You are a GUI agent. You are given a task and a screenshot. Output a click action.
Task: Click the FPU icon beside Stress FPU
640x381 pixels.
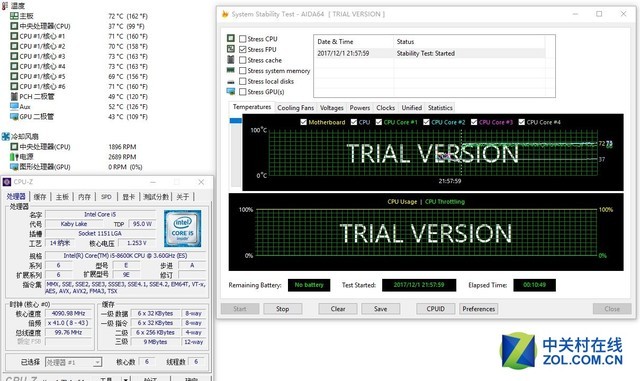tap(231, 49)
